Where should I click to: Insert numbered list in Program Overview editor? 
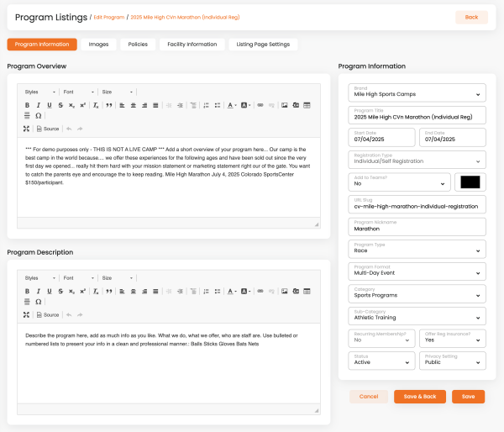point(207,105)
